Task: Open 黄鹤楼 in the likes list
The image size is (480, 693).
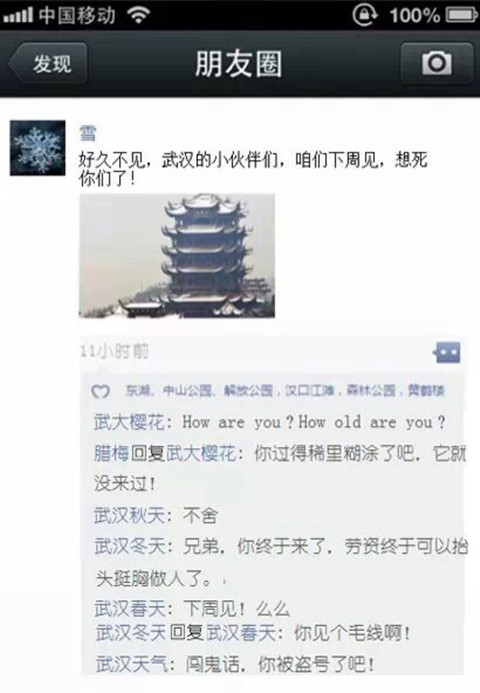Action: point(426,391)
